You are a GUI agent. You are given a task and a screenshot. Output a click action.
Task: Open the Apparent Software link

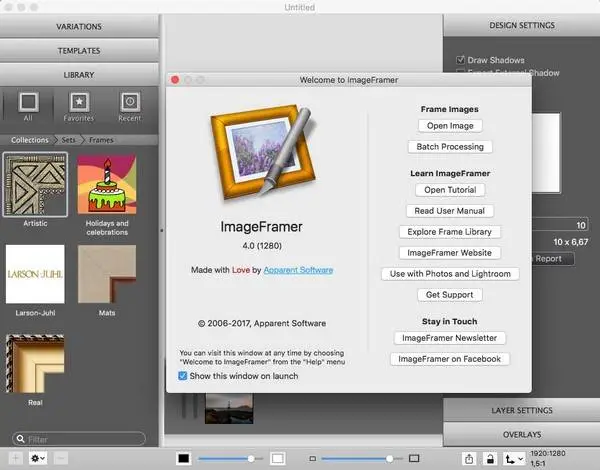coord(298,270)
